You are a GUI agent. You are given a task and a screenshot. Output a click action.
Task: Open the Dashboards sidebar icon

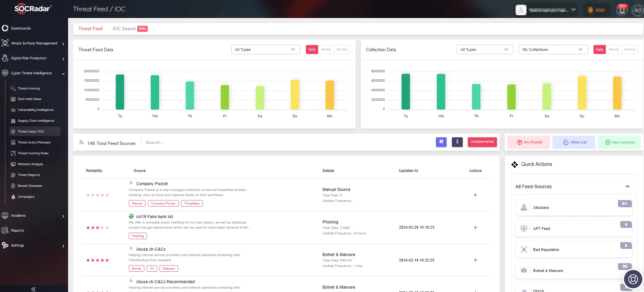pyautogui.click(x=5, y=28)
